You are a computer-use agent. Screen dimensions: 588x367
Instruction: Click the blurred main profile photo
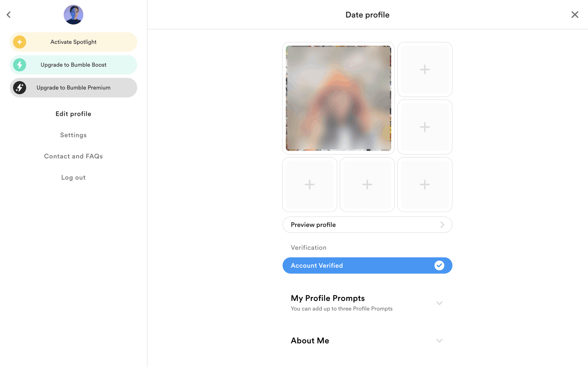(338, 98)
